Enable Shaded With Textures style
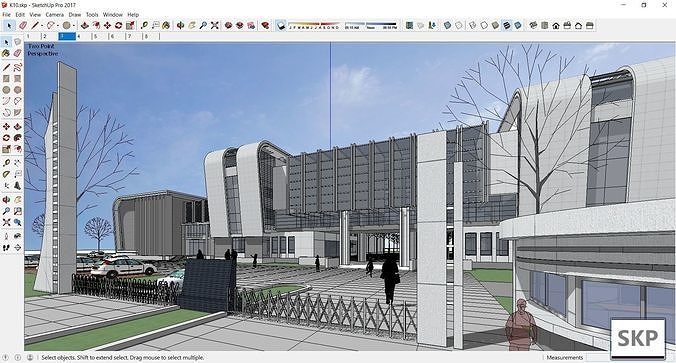Image resolution: width=676 pixels, height=363 pixels. coord(507,26)
